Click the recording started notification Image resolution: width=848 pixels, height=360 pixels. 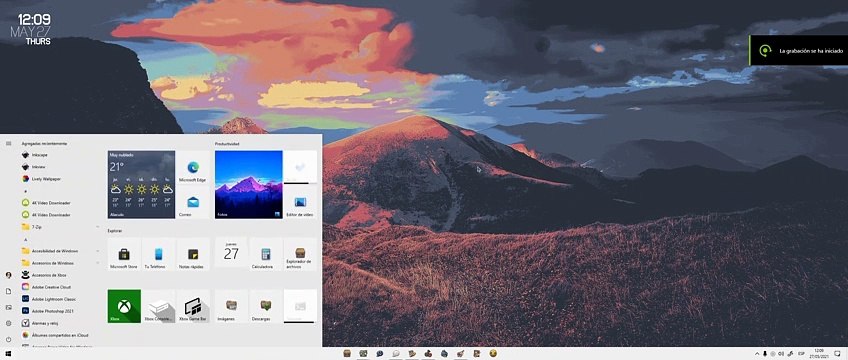[798, 50]
